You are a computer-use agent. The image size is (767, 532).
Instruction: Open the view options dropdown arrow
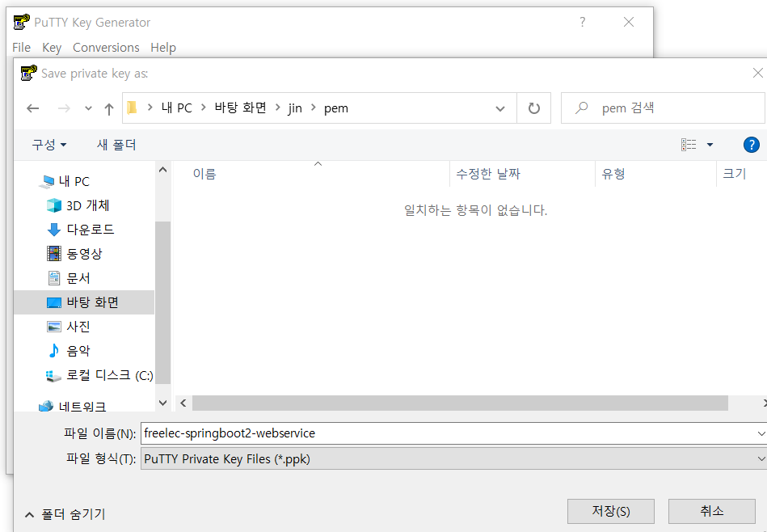click(x=710, y=145)
